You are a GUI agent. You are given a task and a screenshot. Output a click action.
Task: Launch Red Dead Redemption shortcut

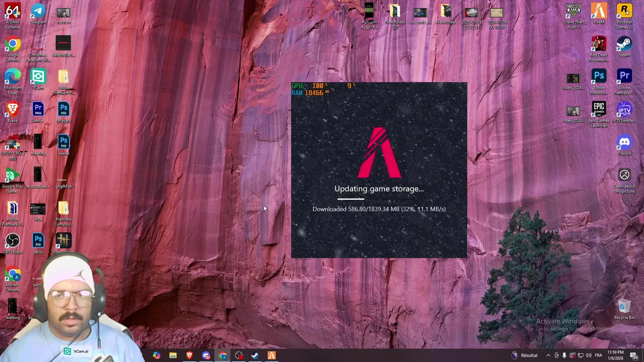click(x=599, y=49)
